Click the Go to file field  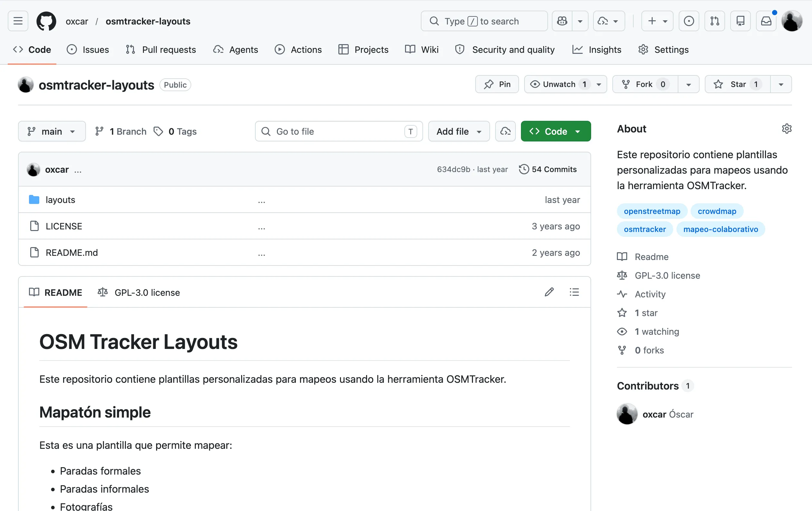339,131
